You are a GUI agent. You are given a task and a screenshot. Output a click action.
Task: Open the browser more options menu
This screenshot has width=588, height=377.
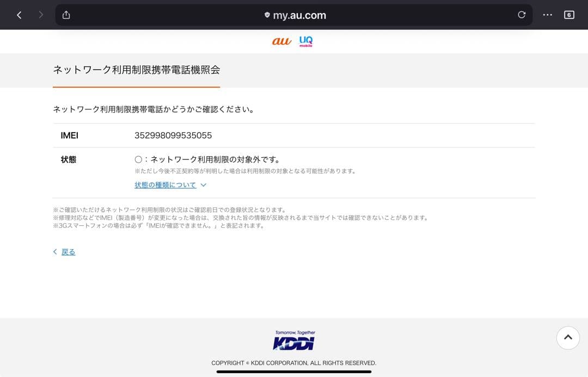point(547,15)
